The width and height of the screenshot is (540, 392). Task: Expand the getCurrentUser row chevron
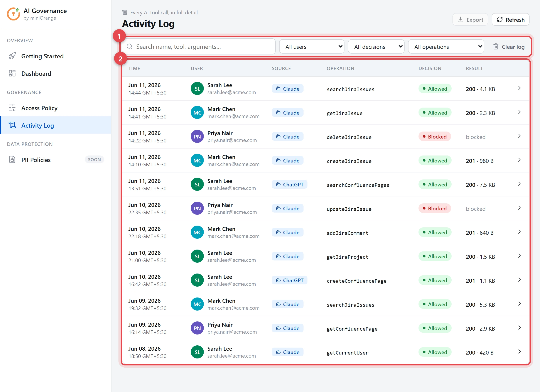(520, 351)
